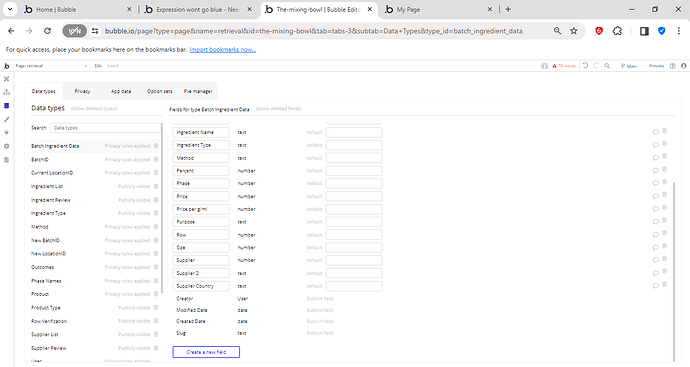Image resolution: width=690 pixels, height=367 pixels.
Task: Delete the Ingredient Name field
Action: (x=664, y=131)
